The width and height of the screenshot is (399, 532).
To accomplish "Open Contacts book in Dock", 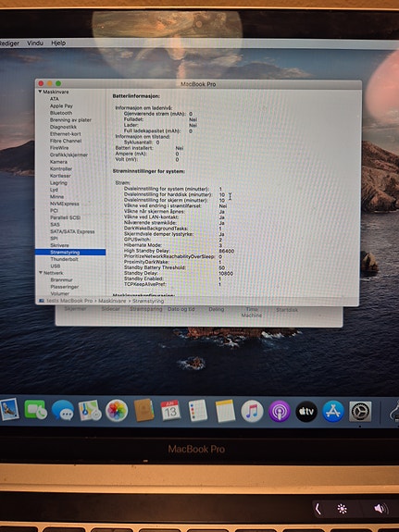I will point(143,411).
